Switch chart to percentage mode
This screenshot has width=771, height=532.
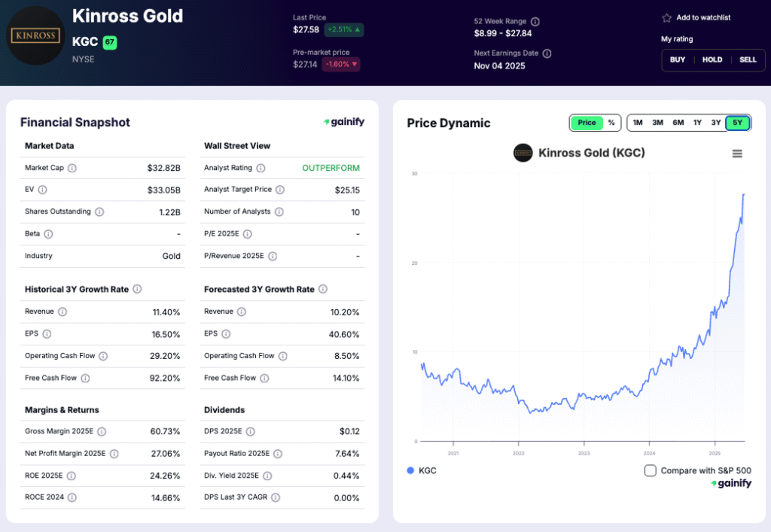(x=611, y=122)
